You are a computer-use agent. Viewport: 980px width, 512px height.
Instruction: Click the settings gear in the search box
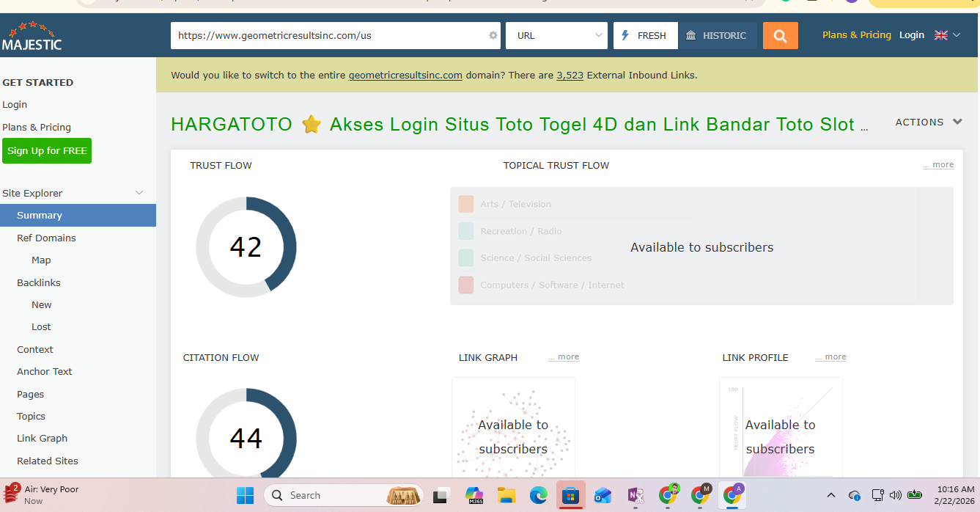click(x=493, y=35)
